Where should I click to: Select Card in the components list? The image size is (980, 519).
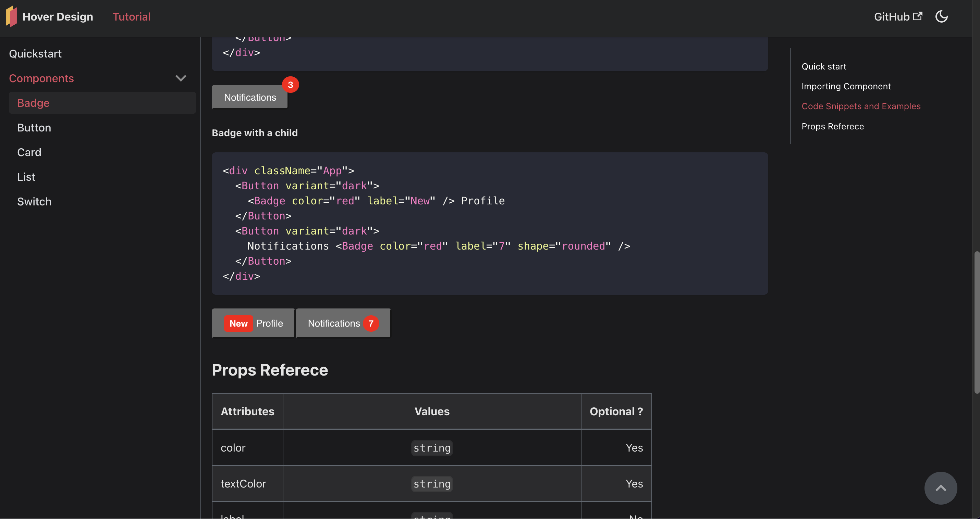[x=29, y=152]
